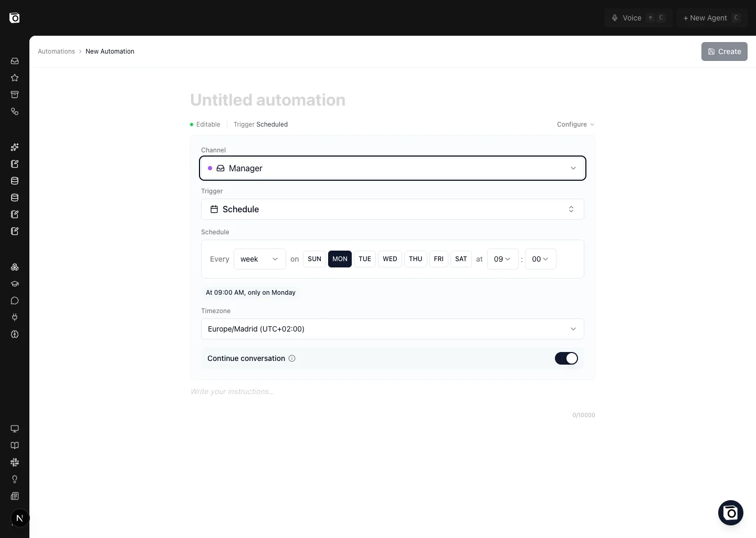Click the New Agent button
This screenshot has height=538, width=756.
pyautogui.click(x=712, y=18)
